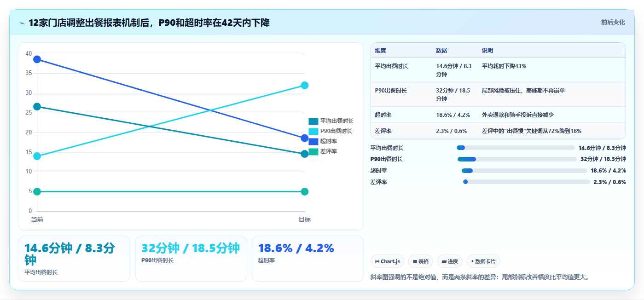Click the 平均耗时下降43% table cell
The width and height of the screenshot is (644, 300).
point(504,66)
